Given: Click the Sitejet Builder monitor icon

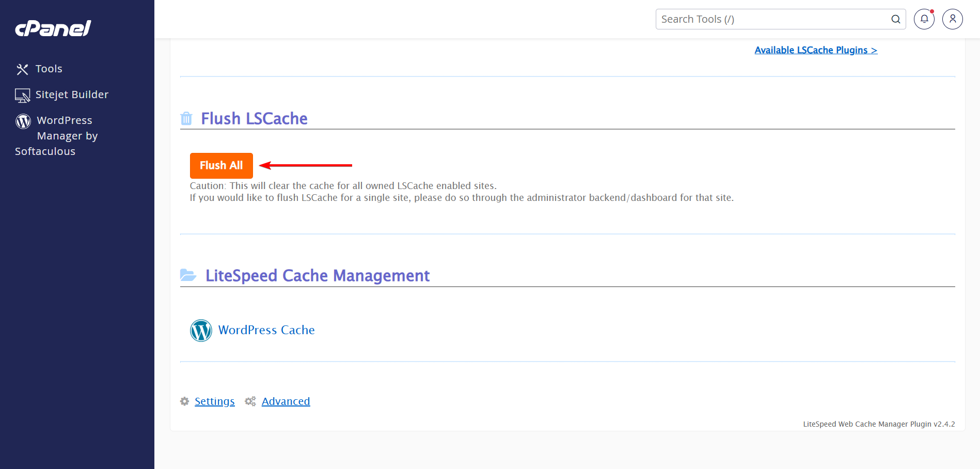Looking at the screenshot, I should tap(22, 96).
